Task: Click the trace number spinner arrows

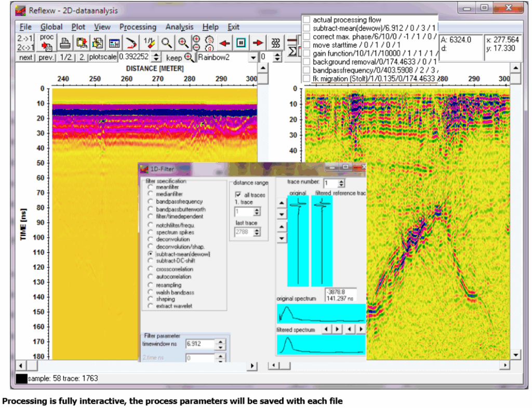Action: click(x=341, y=183)
